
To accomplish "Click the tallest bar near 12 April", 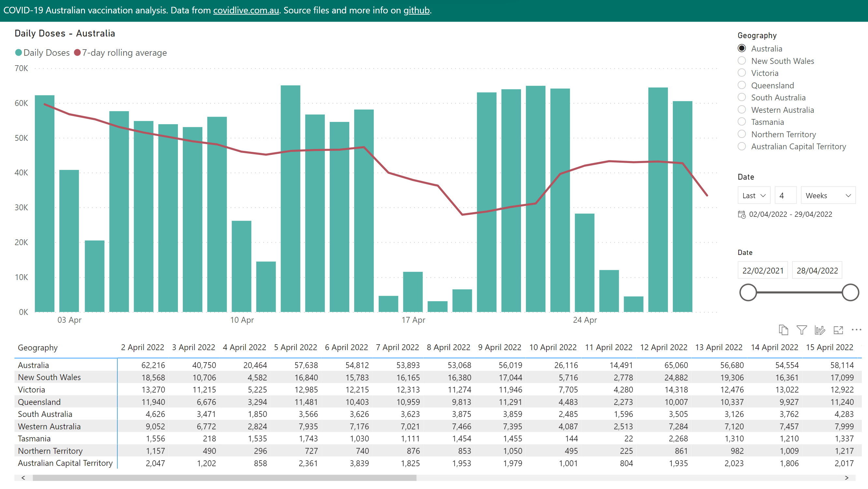I will pyautogui.click(x=290, y=199).
